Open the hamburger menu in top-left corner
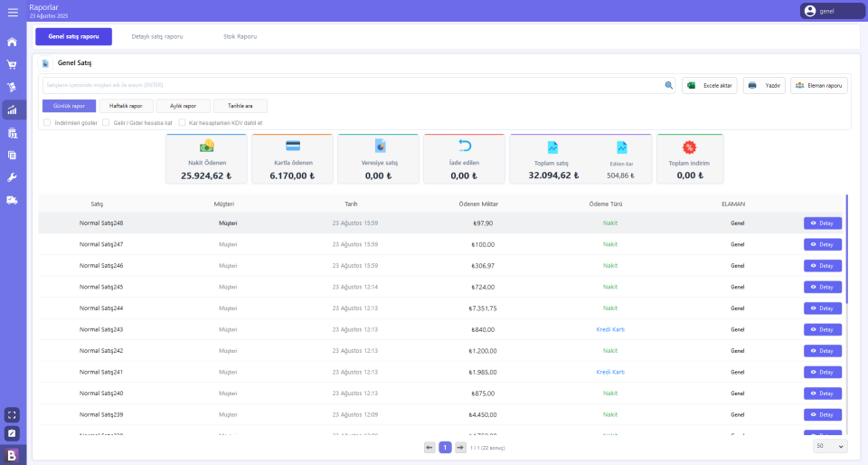The image size is (868, 465). point(13,12)
